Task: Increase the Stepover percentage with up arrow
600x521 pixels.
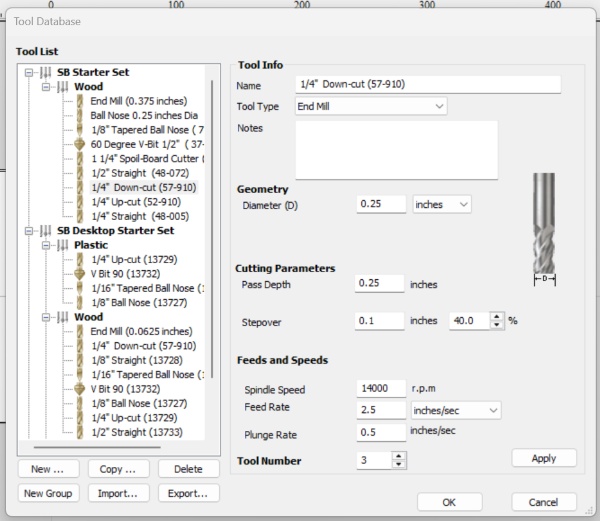Action: click(498, 316)
